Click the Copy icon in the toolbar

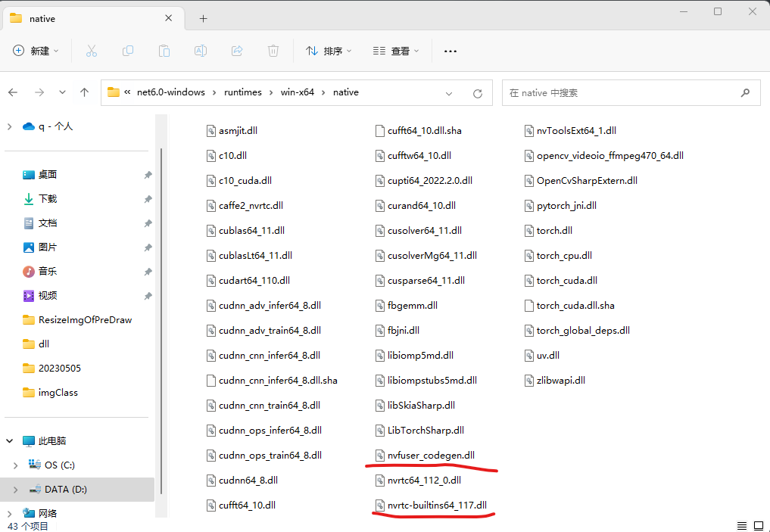[128, 51]
